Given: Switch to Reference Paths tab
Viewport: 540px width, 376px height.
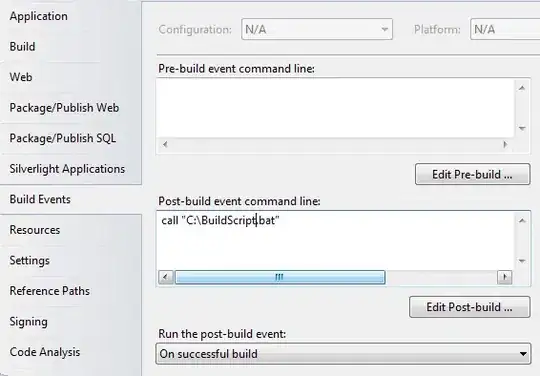Looking at the screenshot, I should click(50, 291).
